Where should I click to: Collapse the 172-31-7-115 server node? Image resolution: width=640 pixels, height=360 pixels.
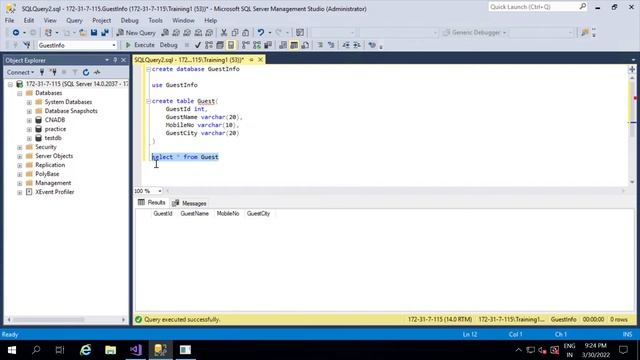pyautogui.click(x=10, y=84)
